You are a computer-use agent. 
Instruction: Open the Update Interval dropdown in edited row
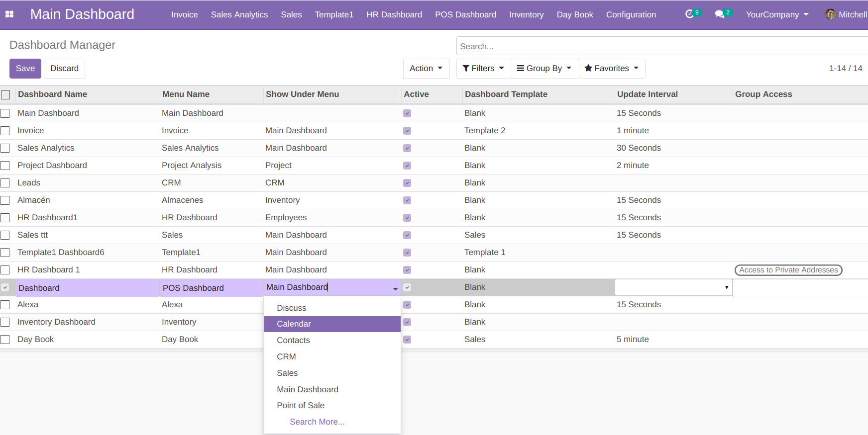pyautogui.click(x=673, y=287)
